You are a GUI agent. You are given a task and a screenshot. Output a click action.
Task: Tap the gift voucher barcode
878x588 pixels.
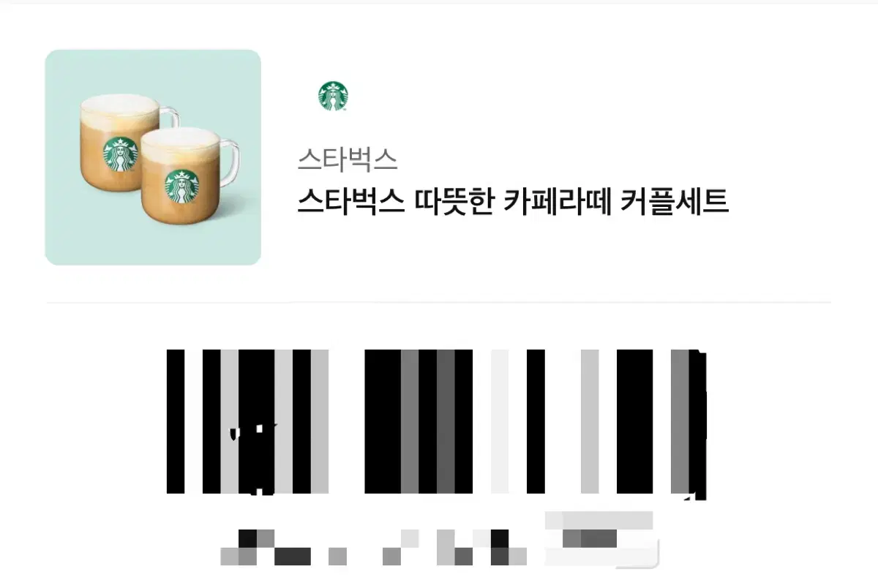(437, 423)
